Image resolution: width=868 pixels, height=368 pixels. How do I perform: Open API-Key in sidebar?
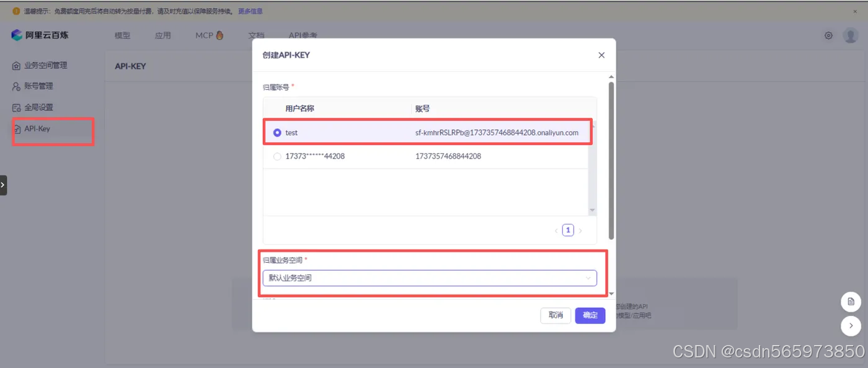coord(37,129)
